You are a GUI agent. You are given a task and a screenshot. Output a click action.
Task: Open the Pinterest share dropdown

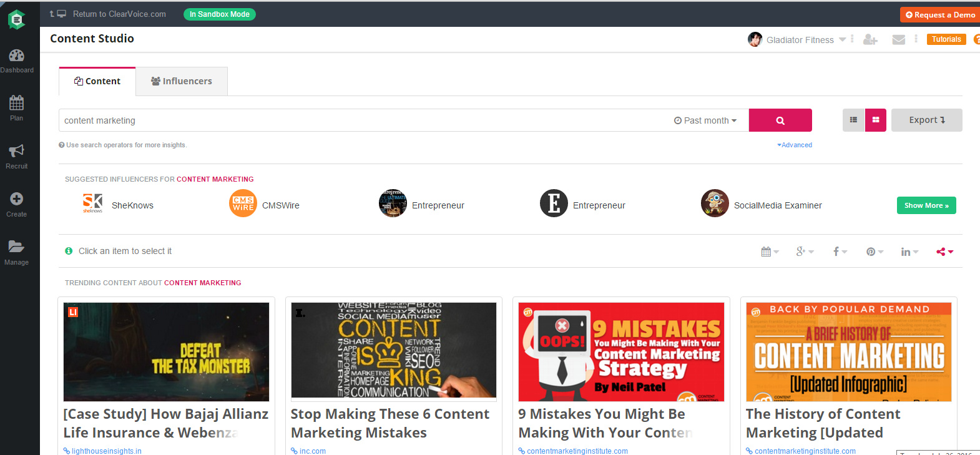click(x=875, y=252)
